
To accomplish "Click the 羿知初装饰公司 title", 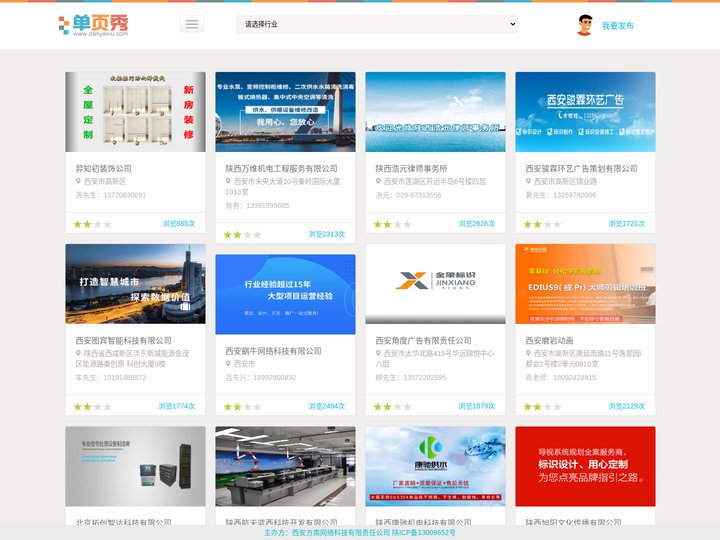I will 104,169.
